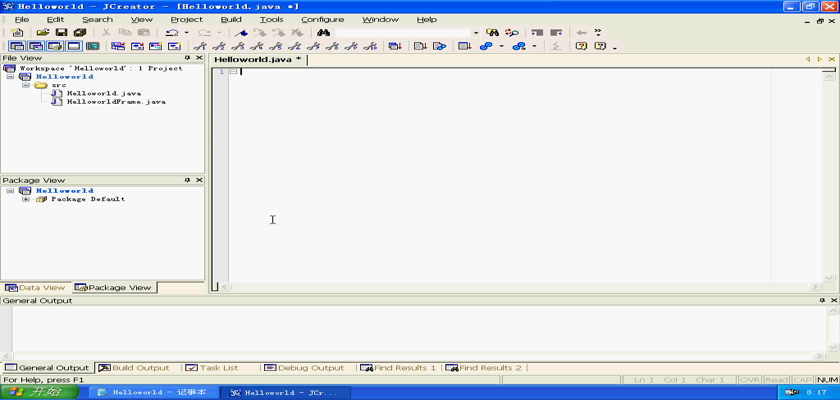Viewport: 840px width, 400px height.
Task: Click the first yellow help question icon
Action: click(581, 47)
